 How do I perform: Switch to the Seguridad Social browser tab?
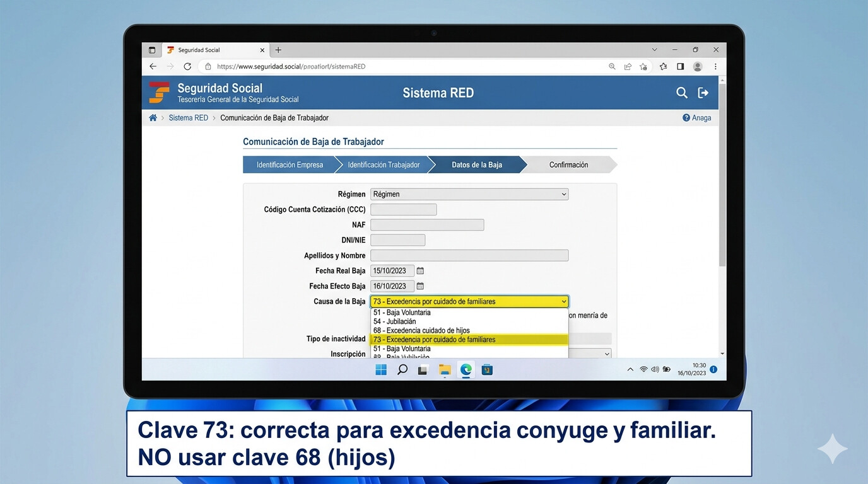(216, 50)
